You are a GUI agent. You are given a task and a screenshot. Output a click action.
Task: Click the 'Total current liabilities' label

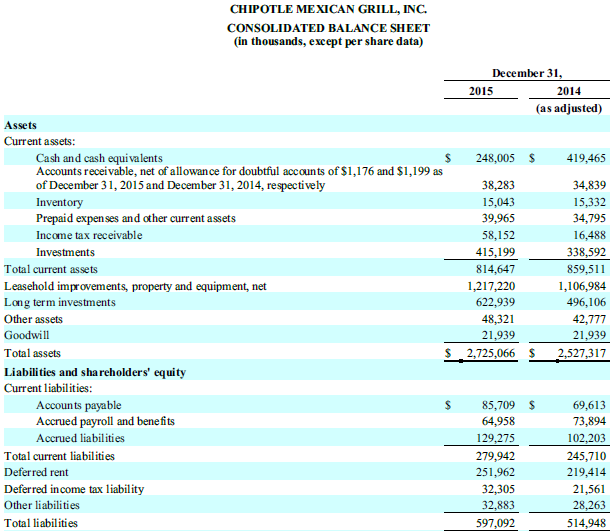point(59,456)
